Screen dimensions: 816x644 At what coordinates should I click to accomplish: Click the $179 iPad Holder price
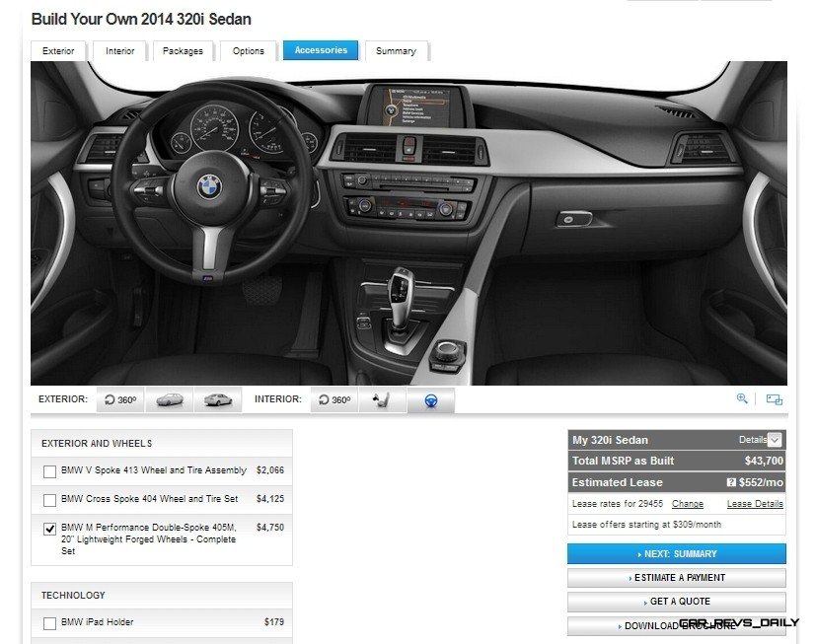274,621
